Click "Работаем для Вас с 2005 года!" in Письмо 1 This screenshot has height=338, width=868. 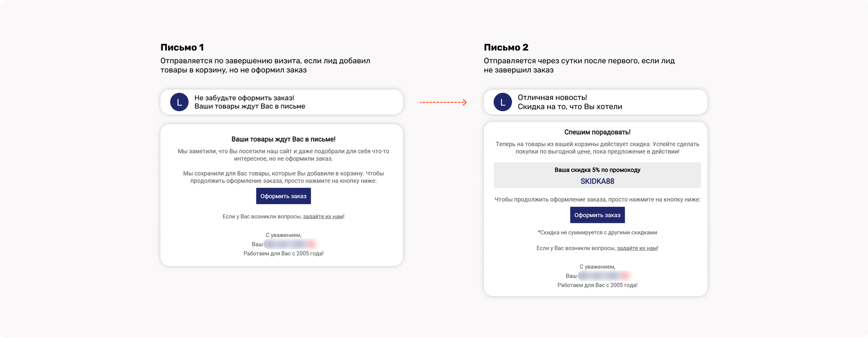tap(283, 253)
